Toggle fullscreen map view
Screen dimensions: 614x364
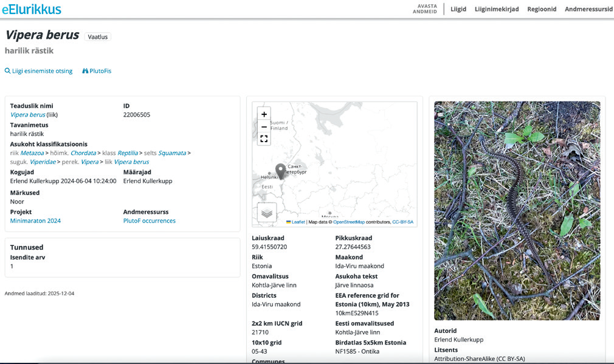(x=264, y=139)
